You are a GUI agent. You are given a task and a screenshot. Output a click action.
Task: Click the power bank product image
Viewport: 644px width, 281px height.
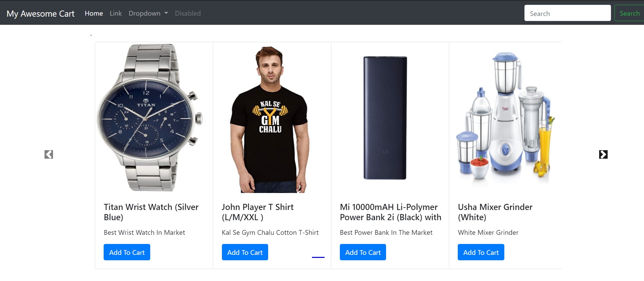pyautogui.click(x=385, y=118)
